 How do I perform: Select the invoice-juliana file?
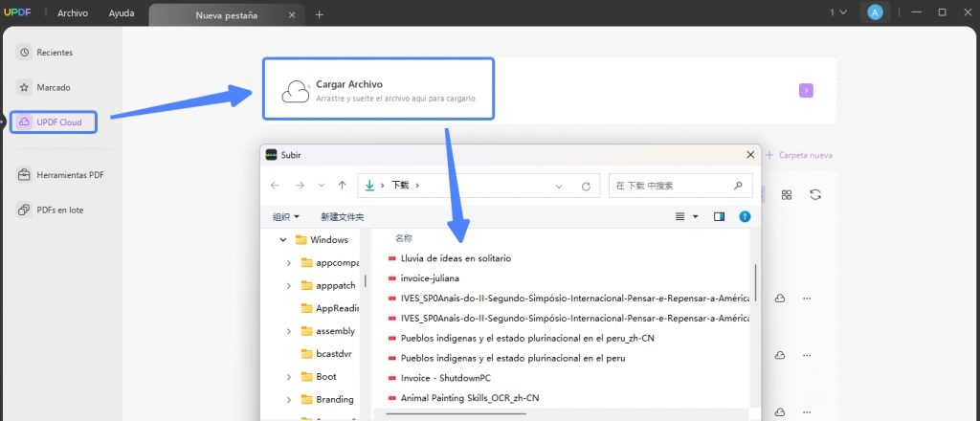coord(424,278)
